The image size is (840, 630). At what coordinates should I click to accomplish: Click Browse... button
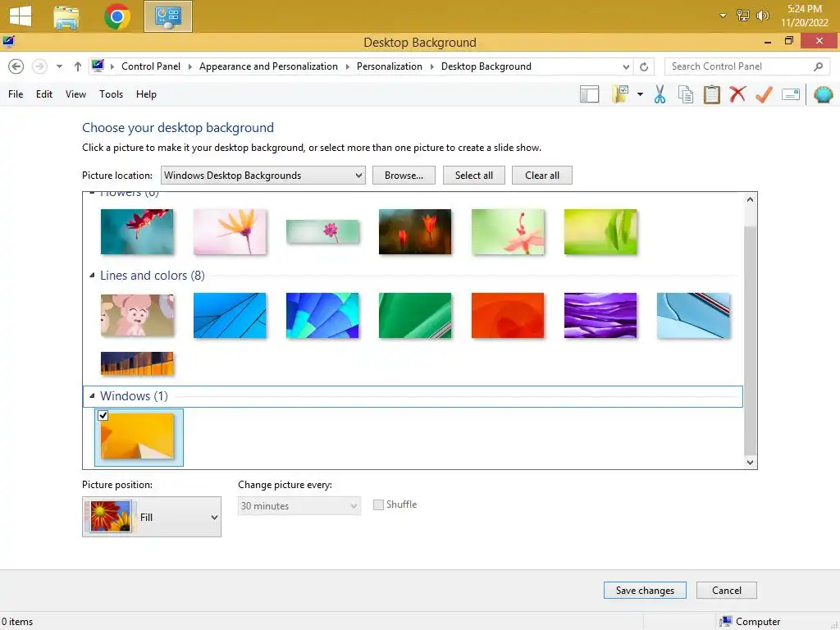(x=404, y=176)
